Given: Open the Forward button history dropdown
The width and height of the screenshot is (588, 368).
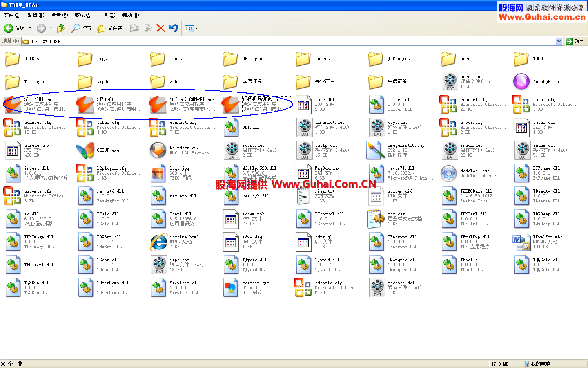Looking at the screenshot, I should coord(51,28).
